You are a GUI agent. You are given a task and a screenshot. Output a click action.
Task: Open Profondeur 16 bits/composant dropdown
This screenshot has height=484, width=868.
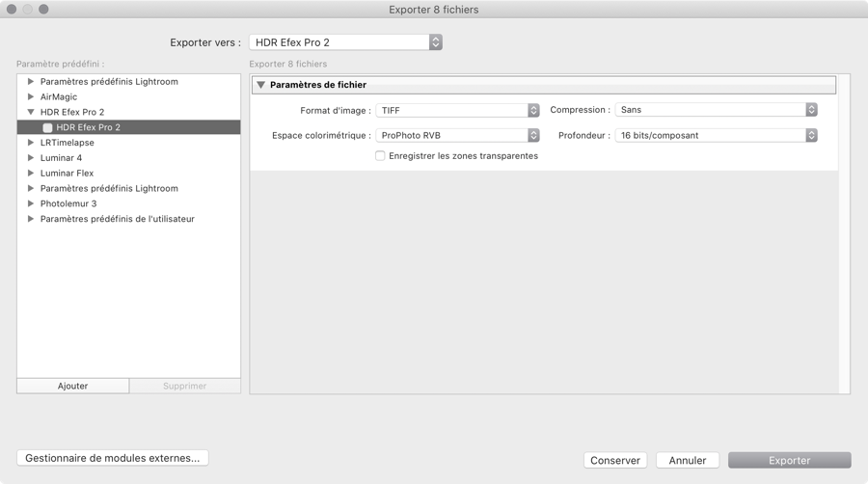click(716, 135)
